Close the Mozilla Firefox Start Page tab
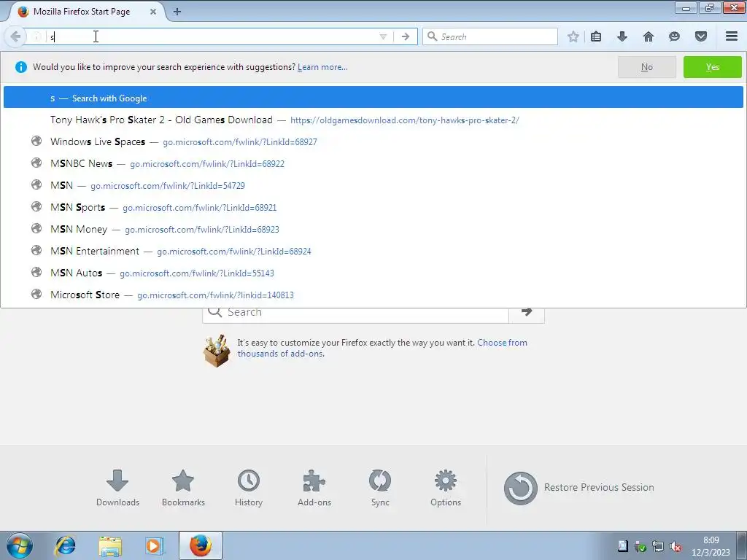Viewport: 747px width, 560px height. click(153, 12)
